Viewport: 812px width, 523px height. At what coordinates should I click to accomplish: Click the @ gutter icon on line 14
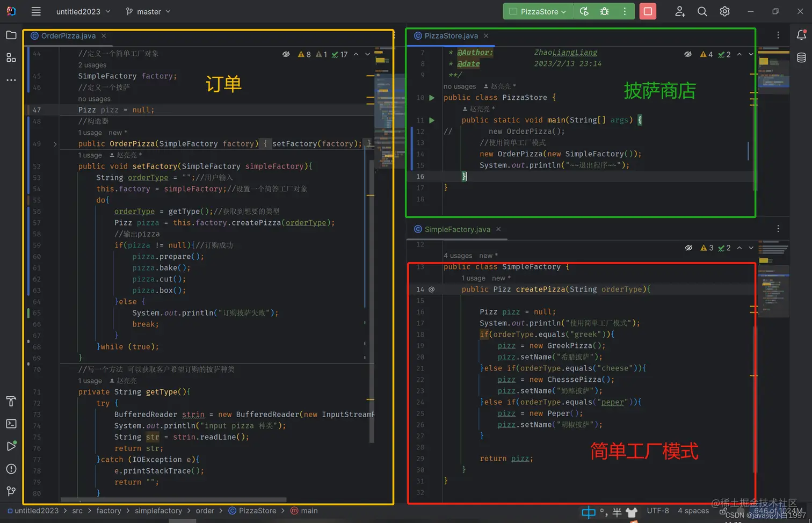point(431,289)
